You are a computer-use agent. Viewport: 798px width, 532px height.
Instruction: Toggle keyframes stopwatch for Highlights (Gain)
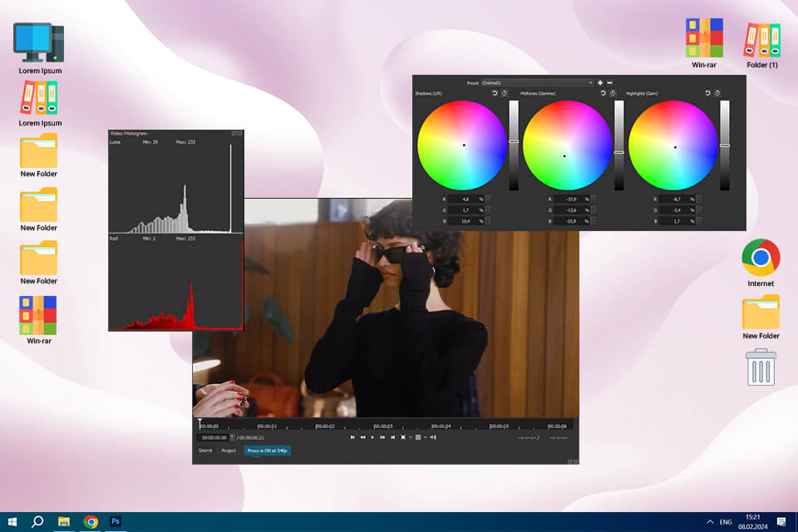pyautogui.click(x=717, y=93)
